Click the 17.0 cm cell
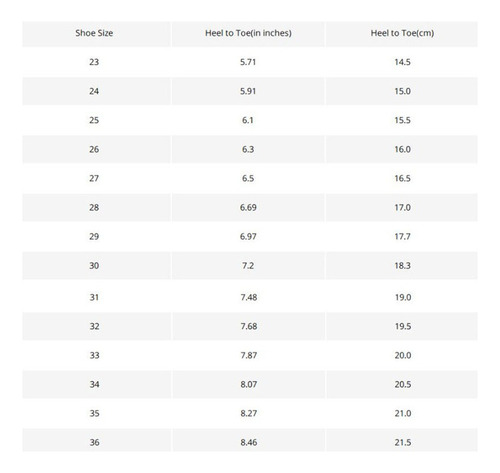Screen dimensions: 500x473 402,207
